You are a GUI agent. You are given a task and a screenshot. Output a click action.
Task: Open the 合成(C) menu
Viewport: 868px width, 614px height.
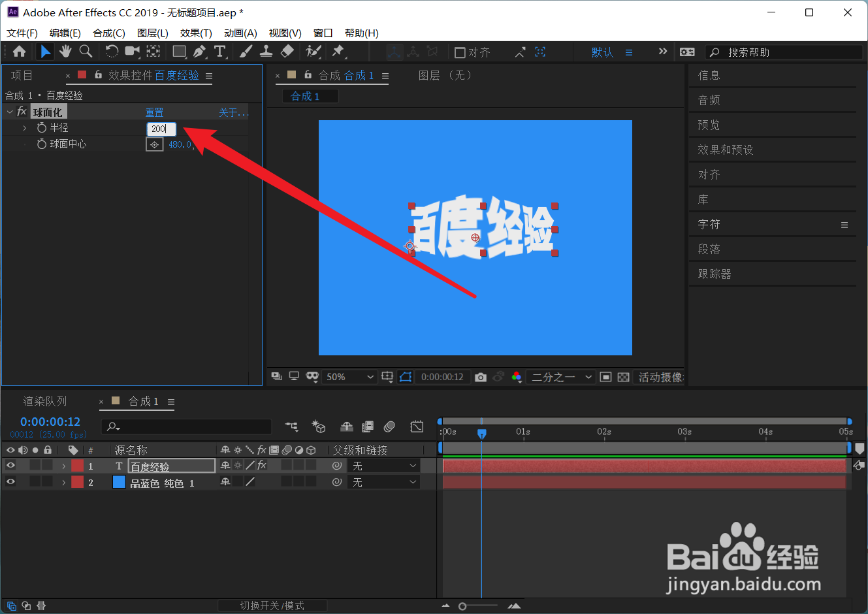tap(109, 33)
